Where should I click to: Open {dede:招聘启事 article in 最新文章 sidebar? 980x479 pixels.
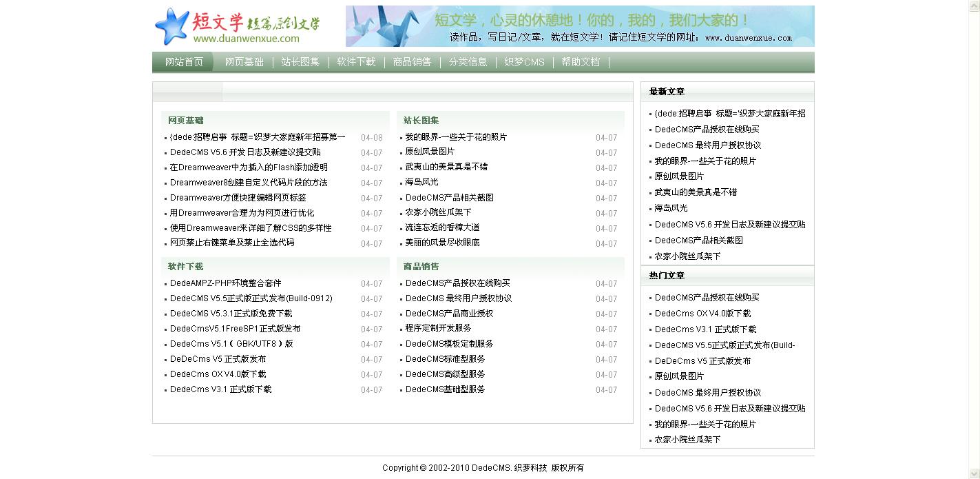pyautogui.click(x=730, y=114)
